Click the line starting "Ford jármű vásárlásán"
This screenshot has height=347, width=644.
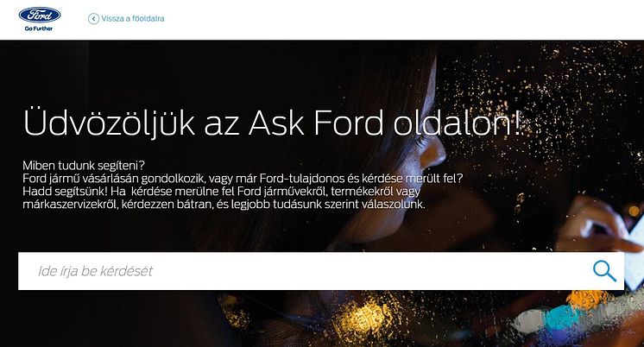pos(243,179)
